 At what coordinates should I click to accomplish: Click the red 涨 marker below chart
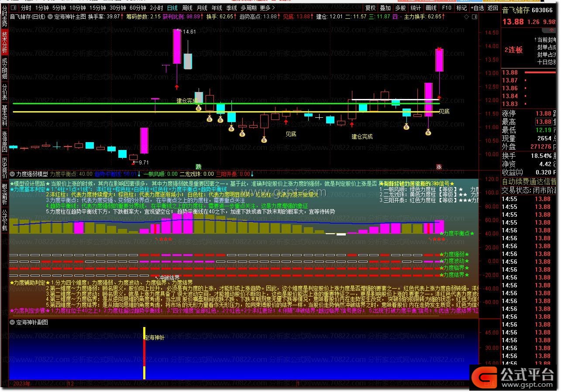[439, 167]
